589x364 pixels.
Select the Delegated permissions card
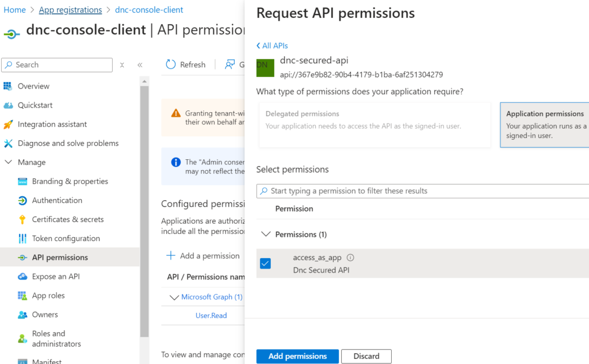click(x=374, y=125)
